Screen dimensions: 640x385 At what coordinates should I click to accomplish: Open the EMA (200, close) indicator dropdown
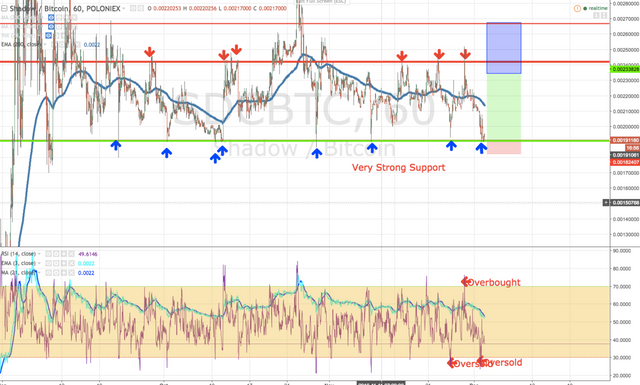(x=45, y=44)
